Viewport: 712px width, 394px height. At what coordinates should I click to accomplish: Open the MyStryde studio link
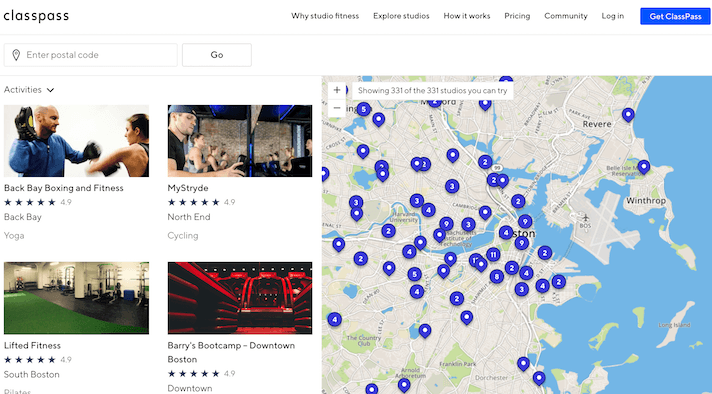pos(188,188)
